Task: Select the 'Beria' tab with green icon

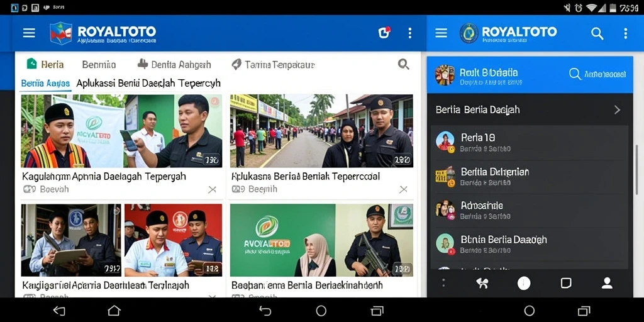Action: (45, 65)
